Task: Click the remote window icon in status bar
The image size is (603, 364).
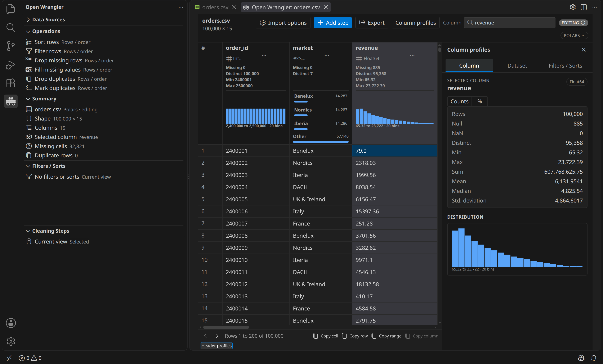Action: [x=9, y=358]
